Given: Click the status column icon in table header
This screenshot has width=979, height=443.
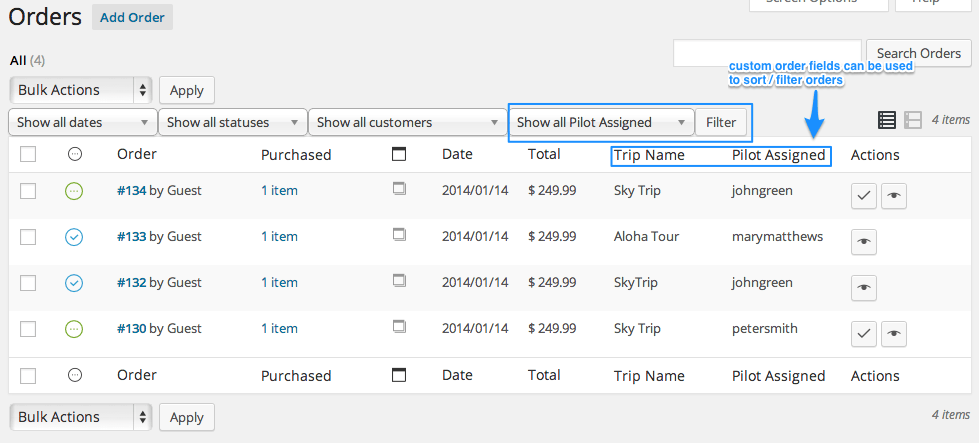Looking at the screenshot, I should point(74,154).
